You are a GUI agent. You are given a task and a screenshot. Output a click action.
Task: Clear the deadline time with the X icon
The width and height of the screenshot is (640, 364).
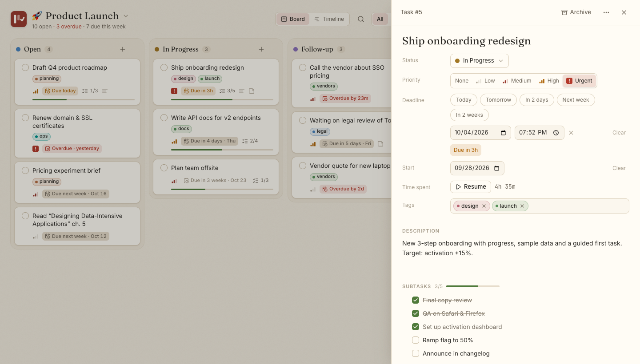click(x=571, y=133)
